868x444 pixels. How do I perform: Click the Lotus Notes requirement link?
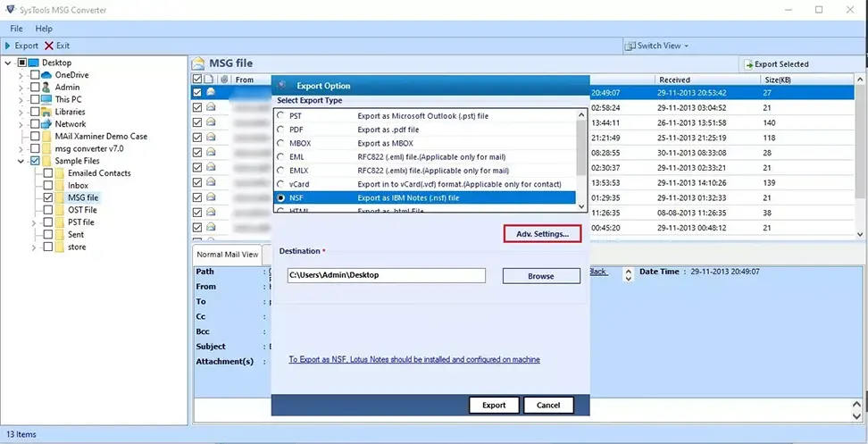click(x=414, y=360)
